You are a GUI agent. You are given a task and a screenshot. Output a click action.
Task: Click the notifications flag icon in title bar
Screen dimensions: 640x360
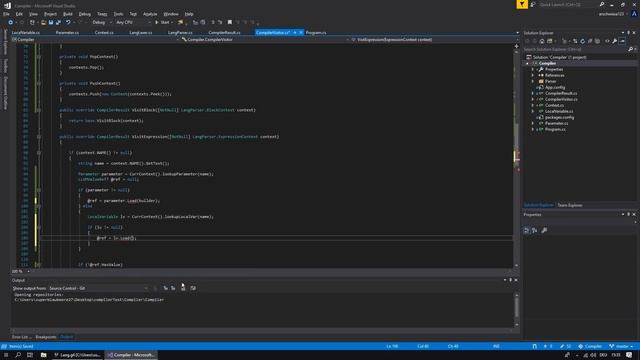(522, 4)
